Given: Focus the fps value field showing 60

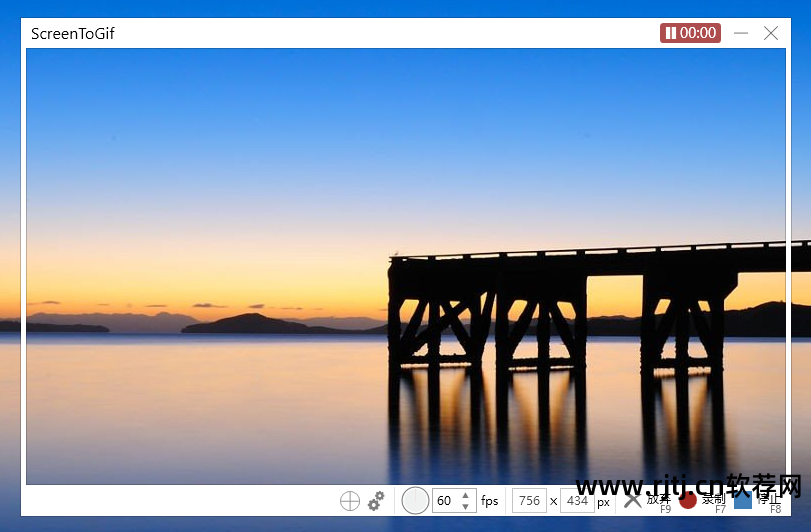Looking at the screenshot, I should point(445,501).
